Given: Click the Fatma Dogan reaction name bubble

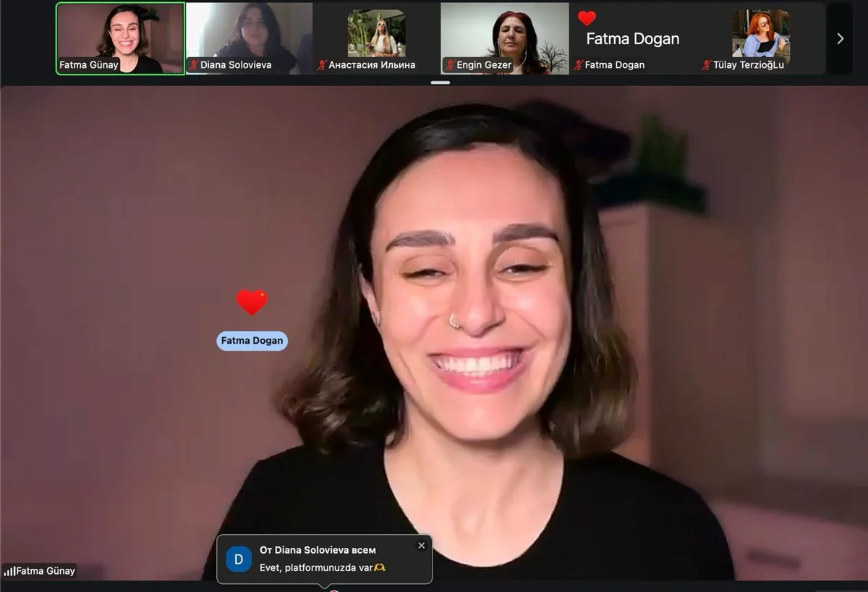Looking at the screenshot, I should (x=252, y=341).
